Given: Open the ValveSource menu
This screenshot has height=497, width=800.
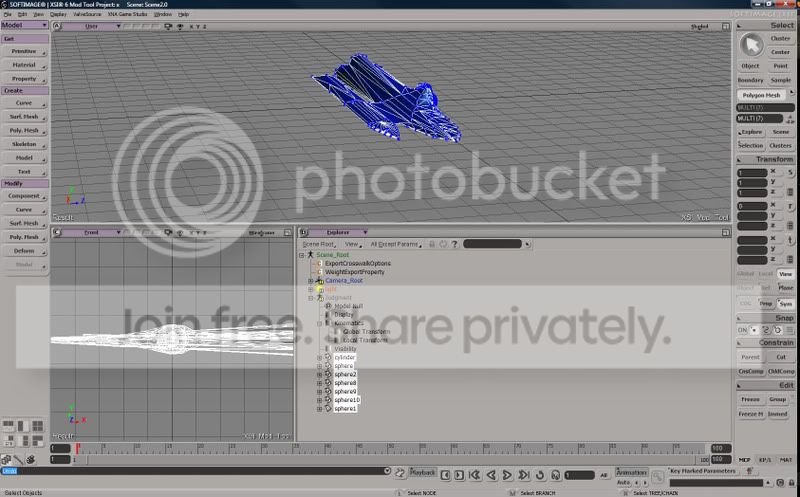Looking at the screenshot, I should click(85, 14).
